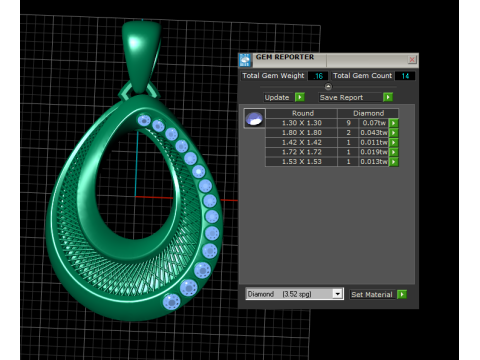Select the 1.72 X 1.72 size cell
Screen dimensions: 480x360
click(302, 152)
